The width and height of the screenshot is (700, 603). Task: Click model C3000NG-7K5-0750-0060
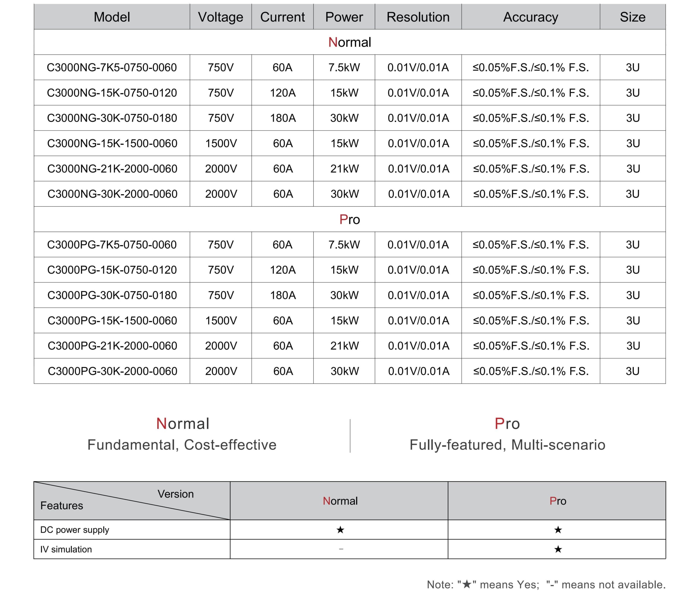pyautogui.click(x=112, y=67)
